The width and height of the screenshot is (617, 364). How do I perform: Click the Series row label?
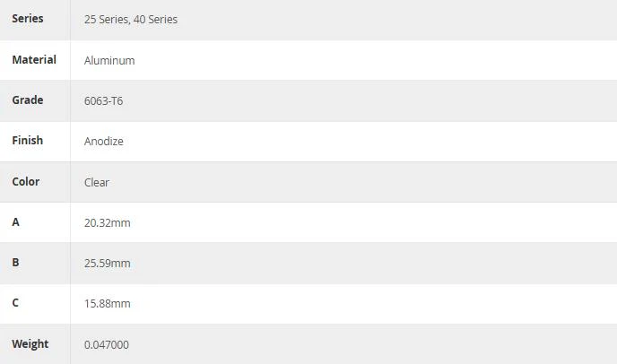coord(28,19)
